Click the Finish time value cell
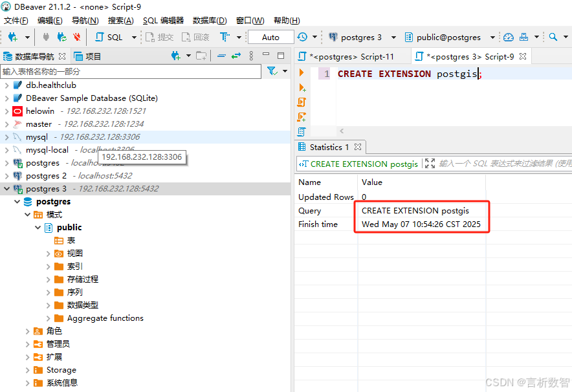Screen dimensions: 572x392 coord(421,224)
